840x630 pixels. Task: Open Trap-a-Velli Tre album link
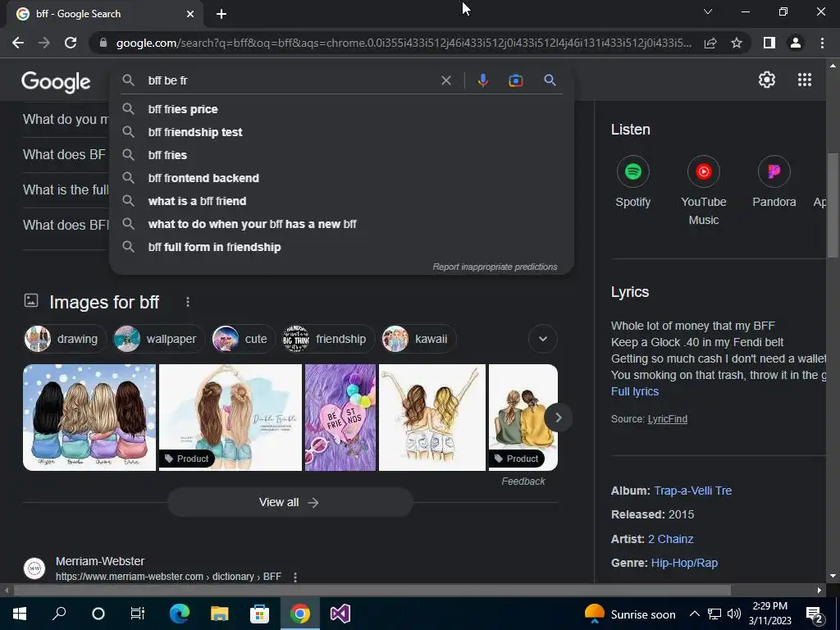coord(692,491)
